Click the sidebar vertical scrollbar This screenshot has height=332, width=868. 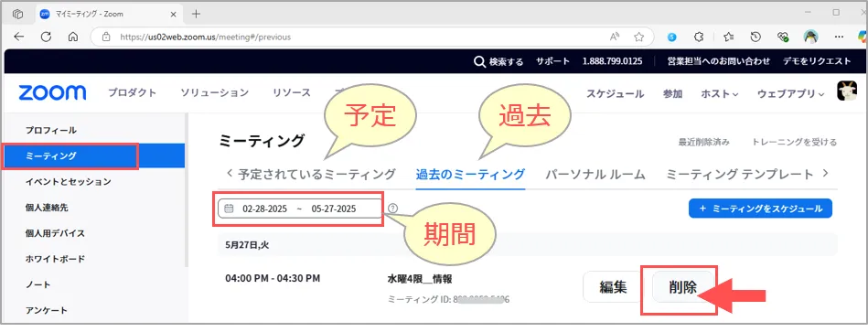click(187, 190)
